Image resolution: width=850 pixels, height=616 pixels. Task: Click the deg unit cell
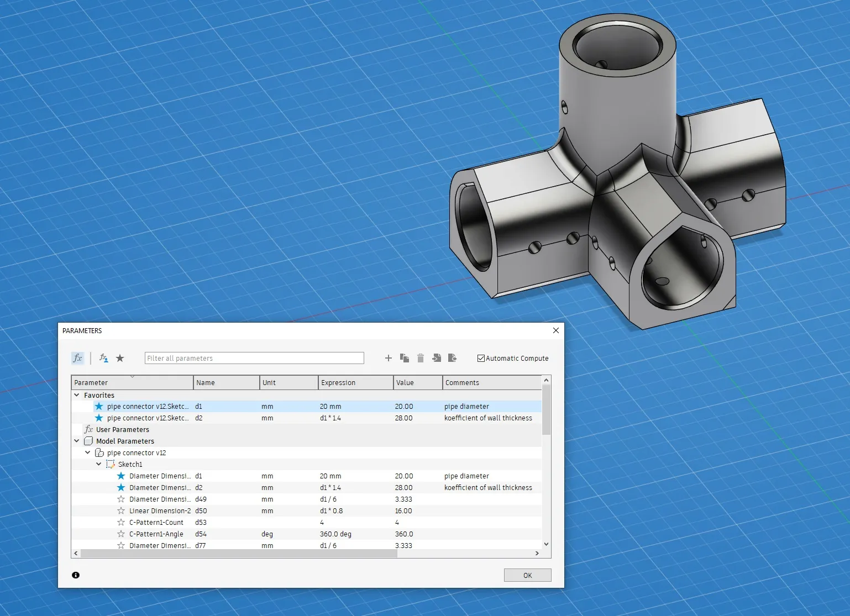point(267,534)
